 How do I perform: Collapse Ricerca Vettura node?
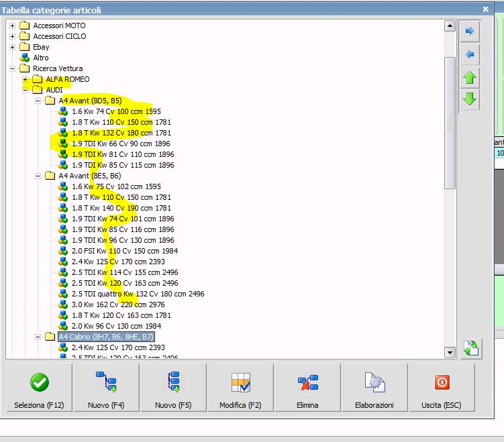tap(12, 68)
